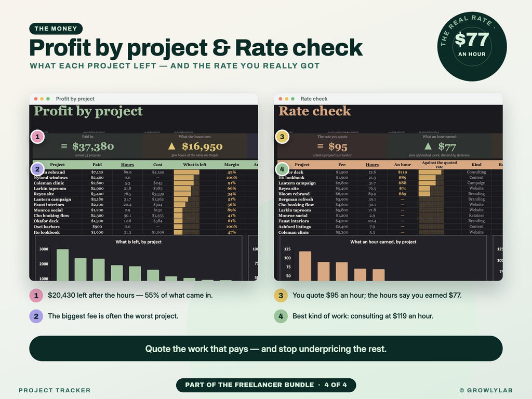Click the © GROWLYLAB footer text

coord(486,390)
